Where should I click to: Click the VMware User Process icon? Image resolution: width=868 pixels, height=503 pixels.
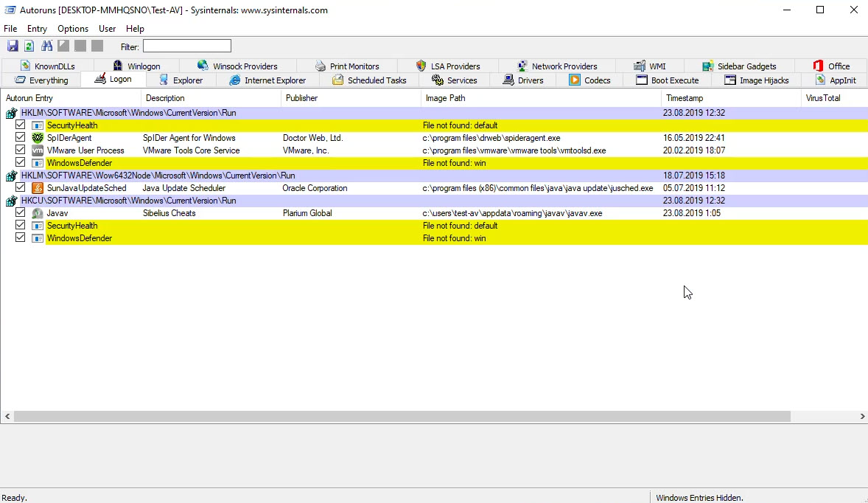(x=37, y=150)
